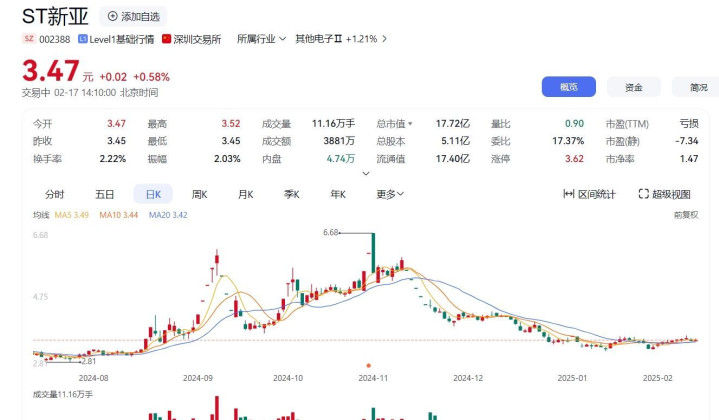Select the 日K chart tab
The width and height of the screenshot is (719, 420).
pos(153,194)
